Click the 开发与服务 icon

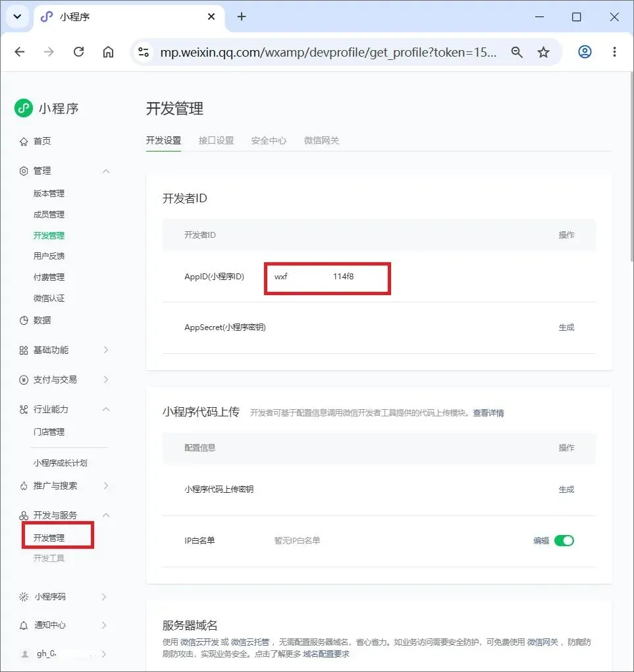[x=24, y=516]
